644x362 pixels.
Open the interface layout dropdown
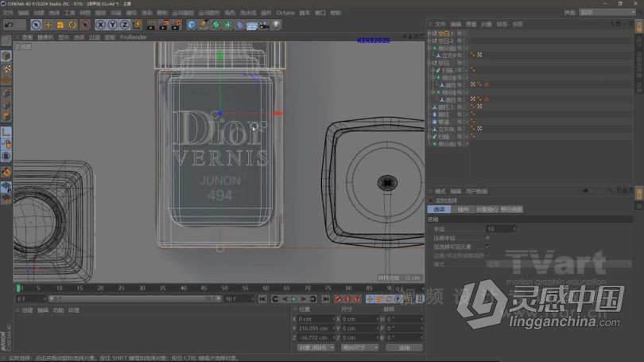[x=607, y=12]
